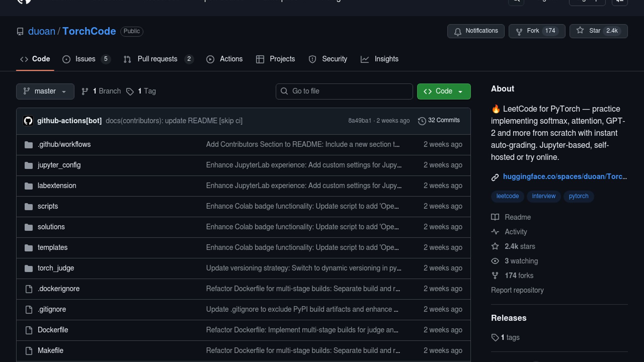Open the scripts folder icon
644x362 pixels.
(29, 206)
